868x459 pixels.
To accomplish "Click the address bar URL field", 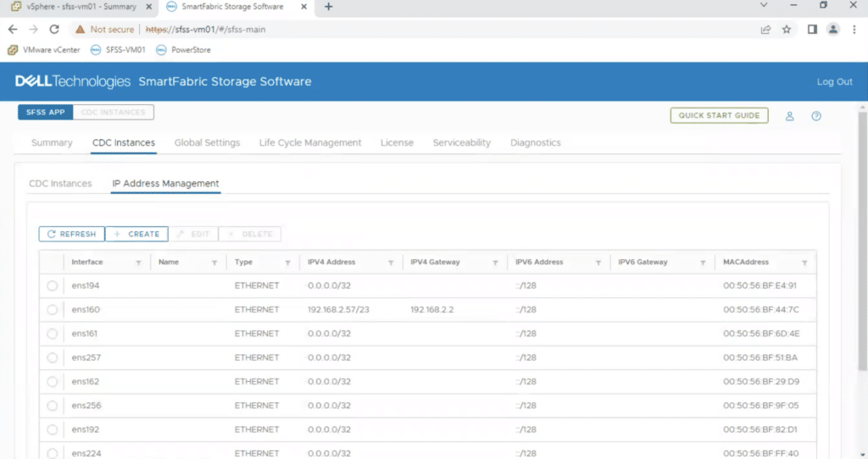I will click(205, 30).
